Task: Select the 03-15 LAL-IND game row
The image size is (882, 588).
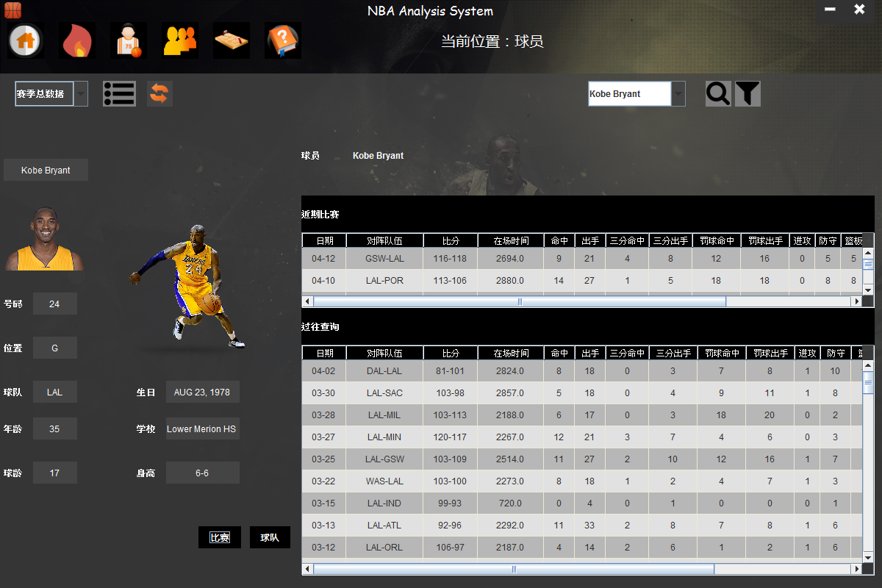Action: (581, 503)
